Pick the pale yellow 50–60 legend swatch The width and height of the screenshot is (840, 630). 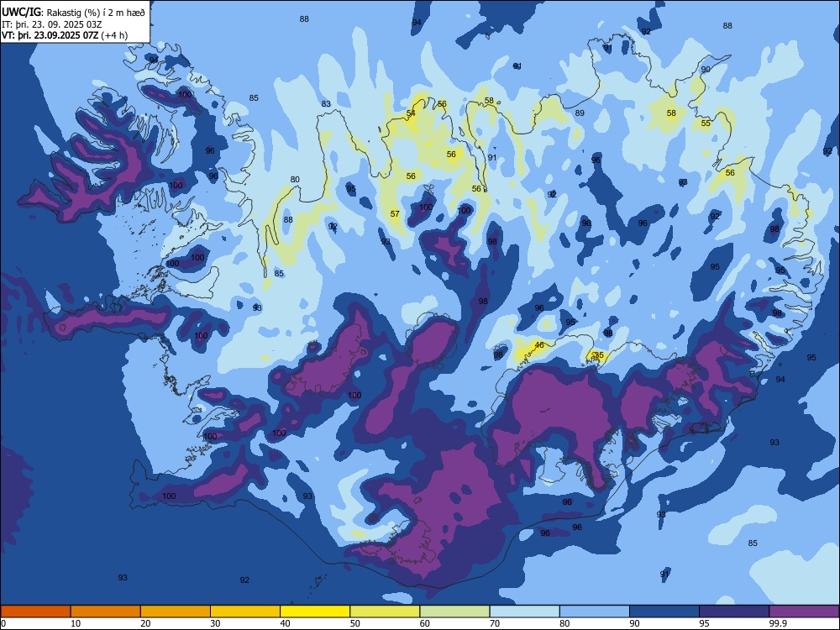pyautogui.click(x=386, y=612)
